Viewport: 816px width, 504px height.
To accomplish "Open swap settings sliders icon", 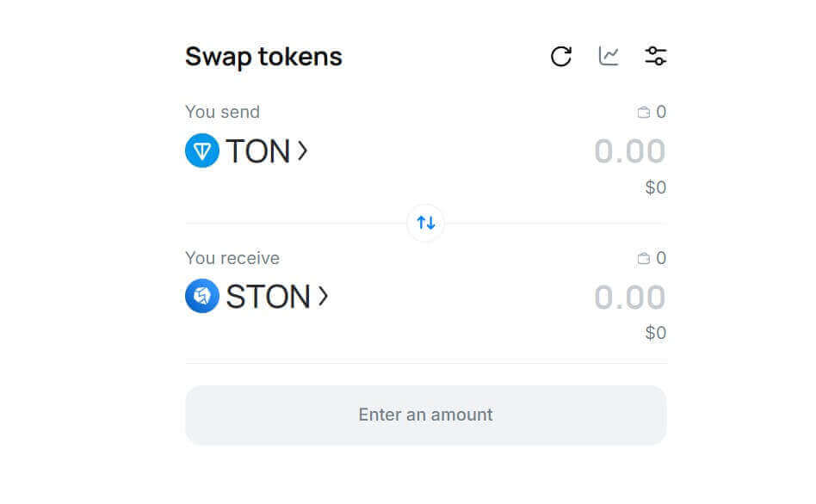I will (x=656, y=57).
